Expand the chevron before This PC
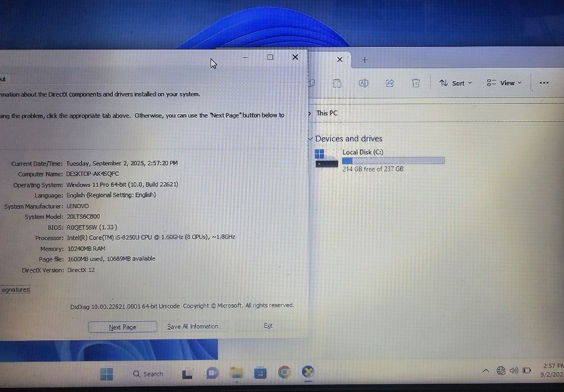Viewport: 564px width, 392px height. [310, 113]
